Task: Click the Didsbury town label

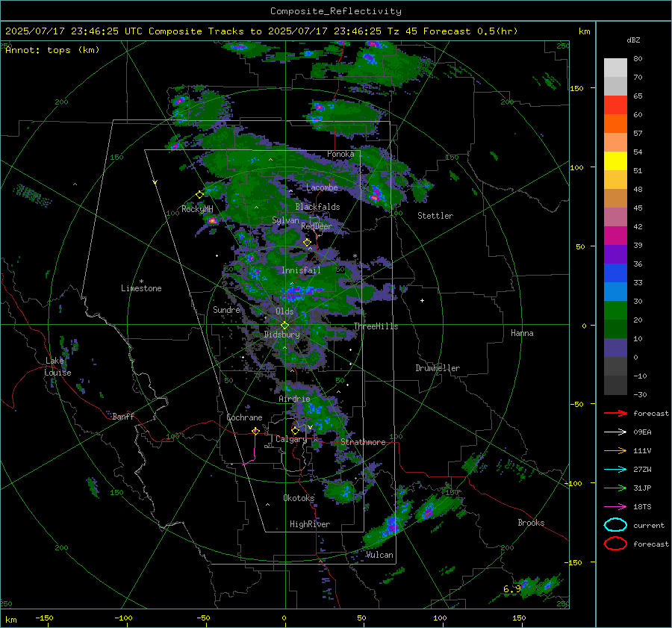Action: 281,335
